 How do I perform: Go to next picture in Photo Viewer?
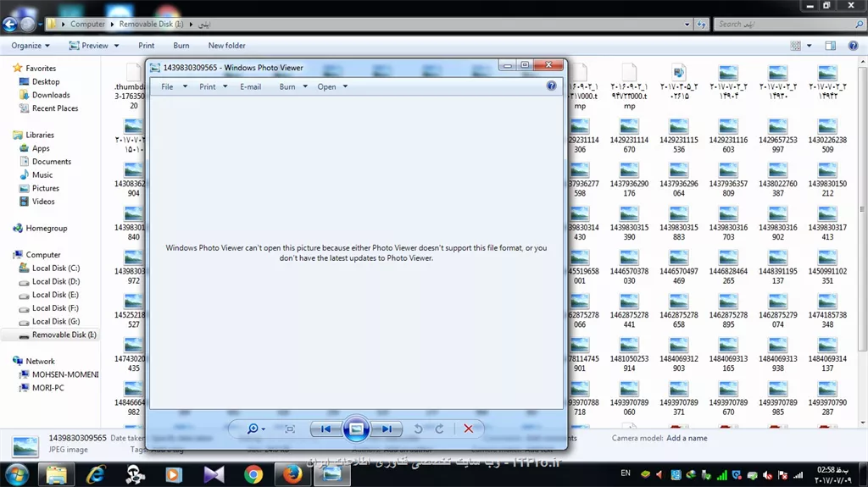coord(387,429)
